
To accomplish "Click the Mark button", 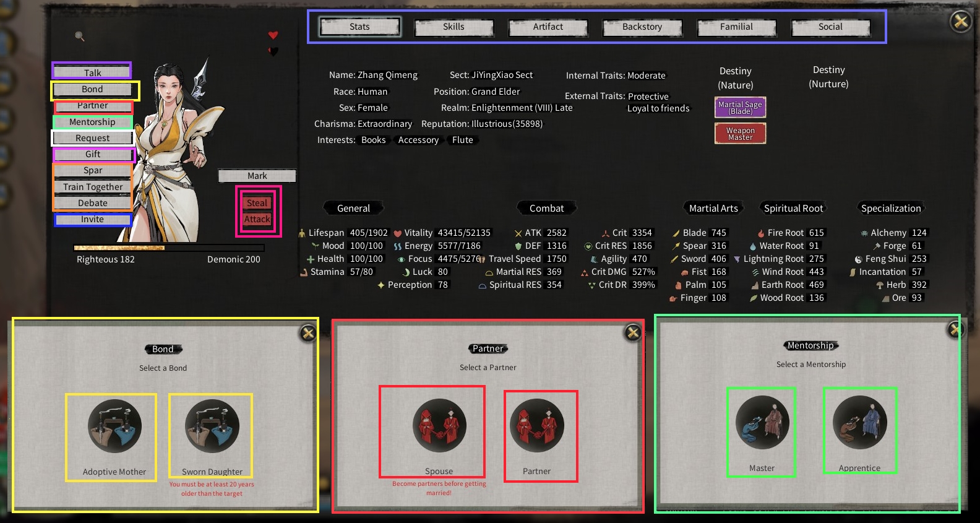I will click(257, 176).
